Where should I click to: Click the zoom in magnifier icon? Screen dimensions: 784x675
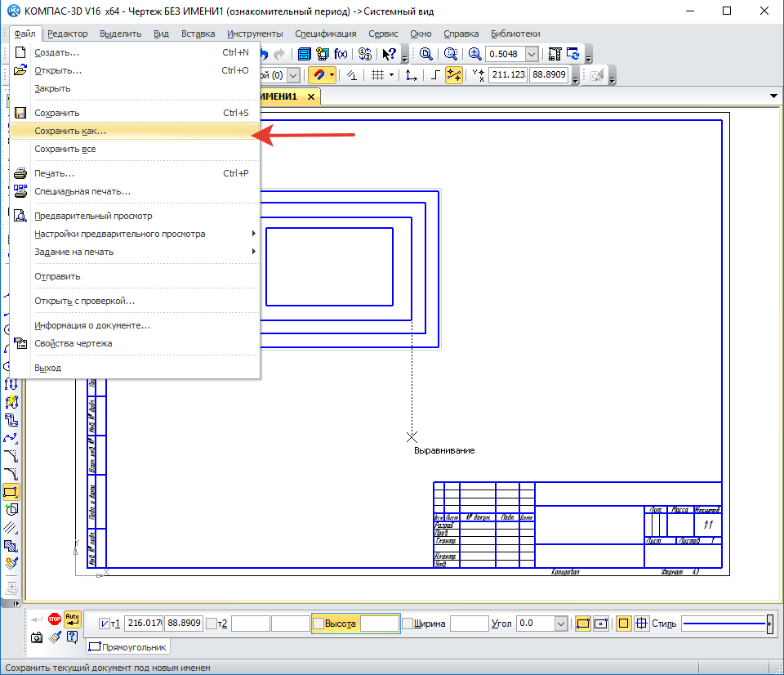click(474, 54)
